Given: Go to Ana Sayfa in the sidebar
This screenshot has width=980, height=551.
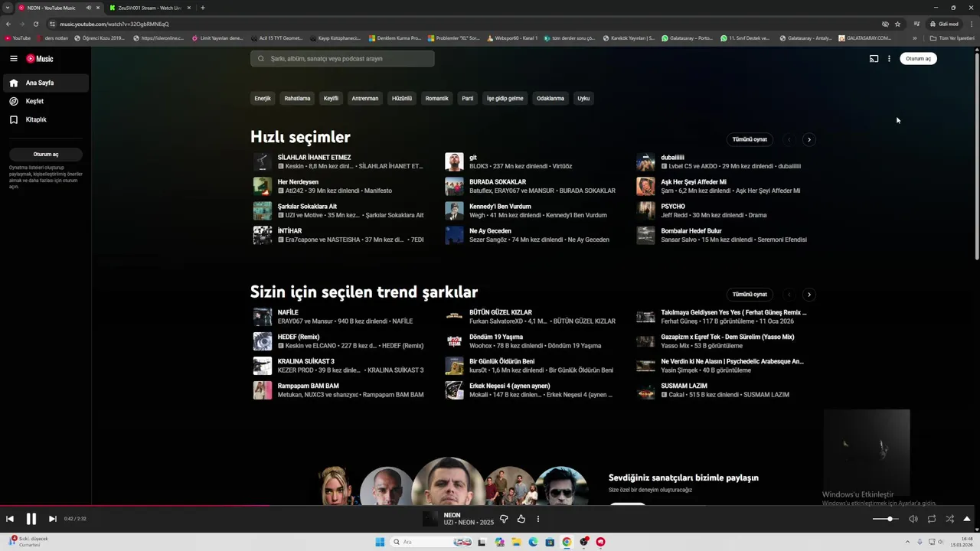Looking at the screenshot, I should [x=45, y=83].
